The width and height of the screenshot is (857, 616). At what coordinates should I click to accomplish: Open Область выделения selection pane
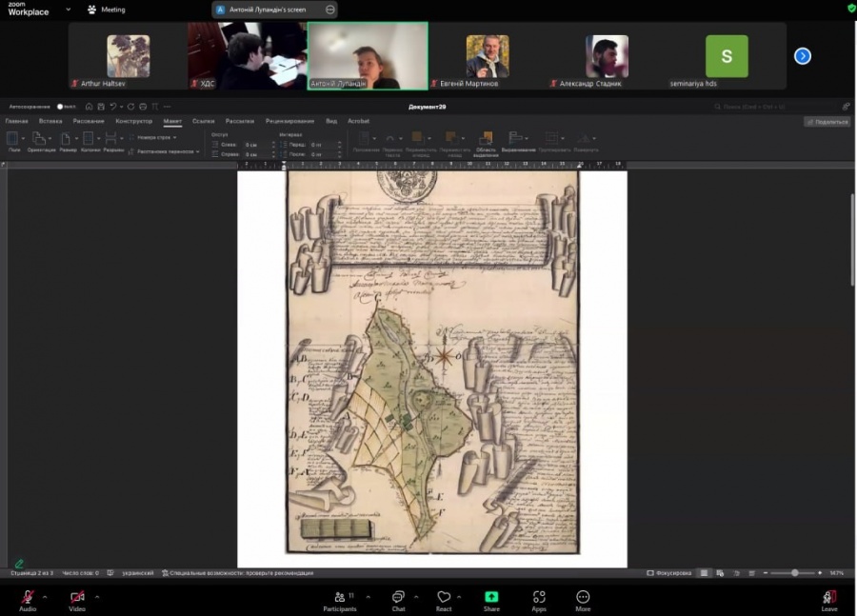coord(486,143)
